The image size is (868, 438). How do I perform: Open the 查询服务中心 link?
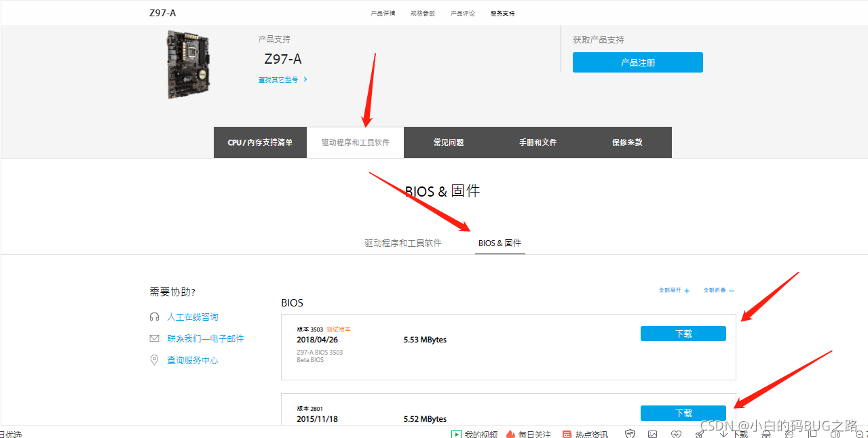pyautogui.click(x=193, y=360)
